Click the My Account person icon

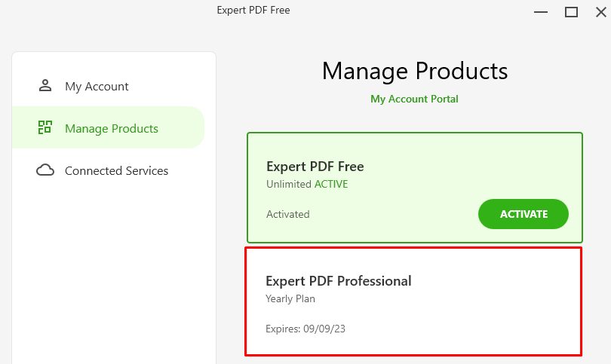[45, 86]
